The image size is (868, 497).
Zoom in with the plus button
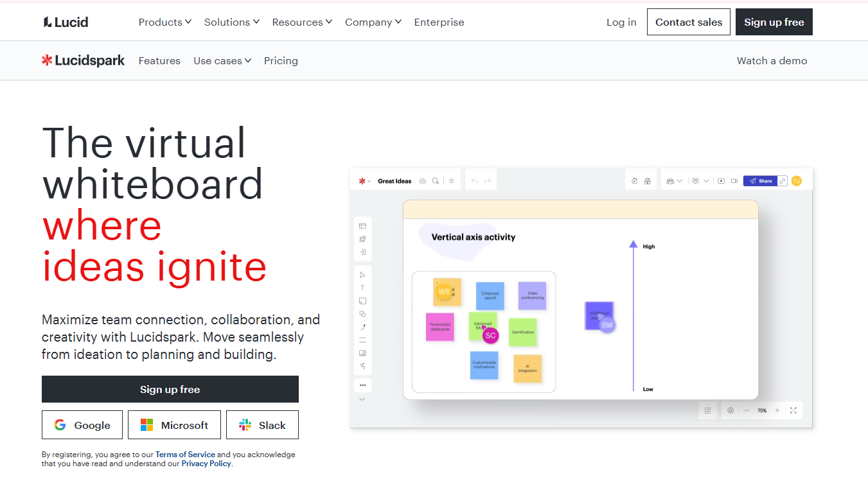[x=777, y=410]
